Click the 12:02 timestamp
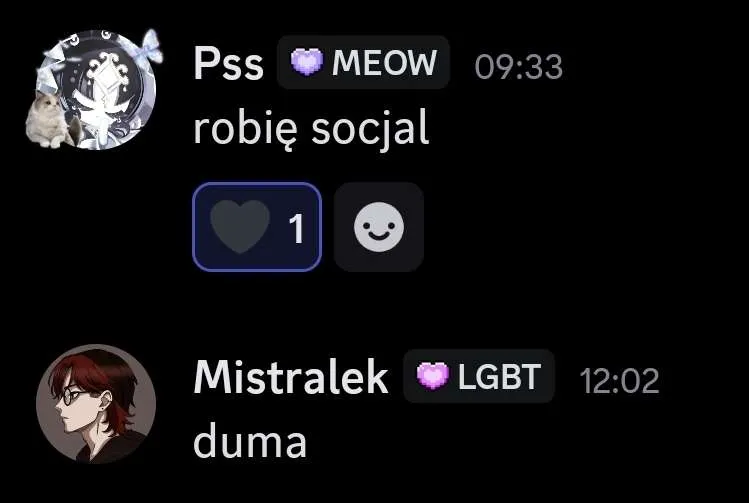 620,381
